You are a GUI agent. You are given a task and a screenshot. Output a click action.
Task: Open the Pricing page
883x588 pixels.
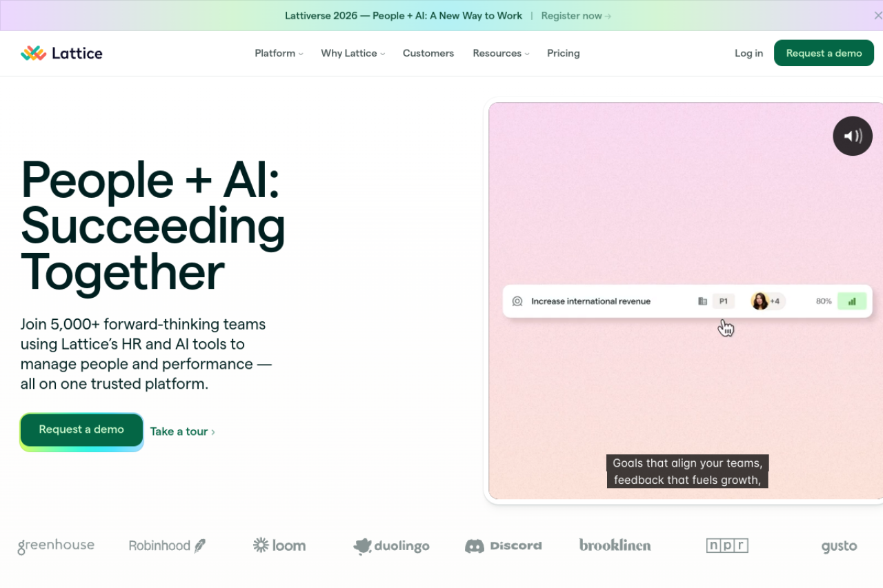(564, 53)
